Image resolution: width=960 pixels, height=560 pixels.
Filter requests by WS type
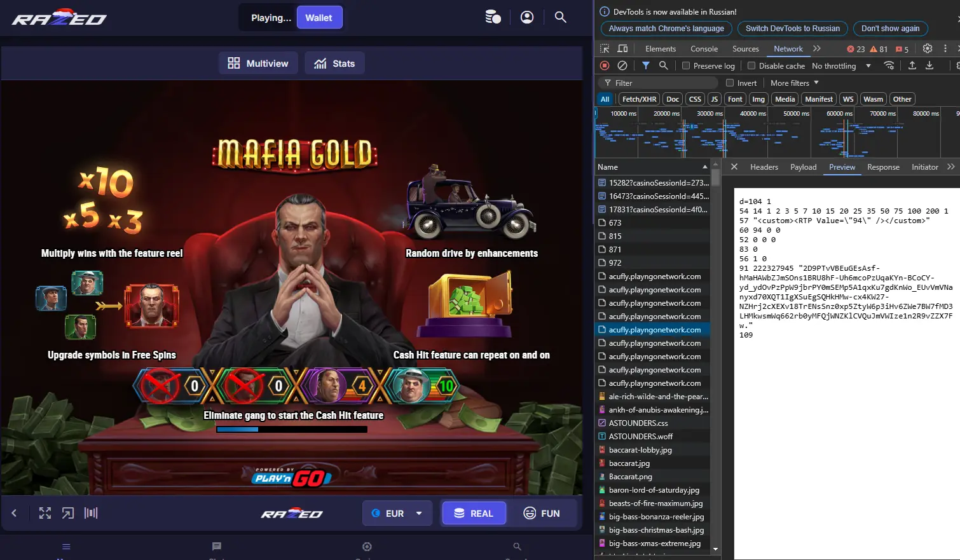coord(848,99)
